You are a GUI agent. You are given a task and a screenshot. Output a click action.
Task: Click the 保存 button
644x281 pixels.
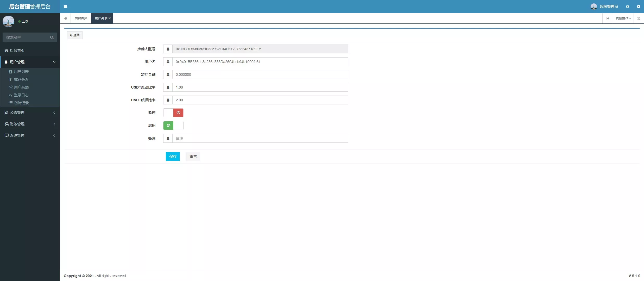click(173, 157)
